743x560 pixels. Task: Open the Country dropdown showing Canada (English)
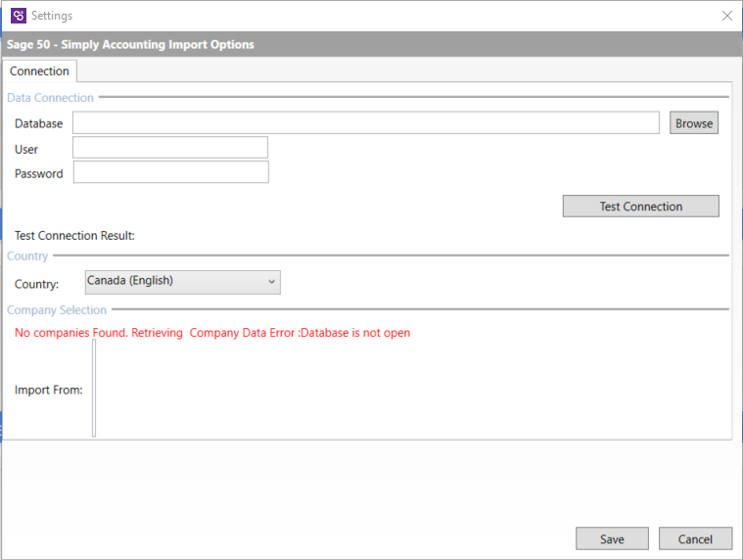(183, 282)
